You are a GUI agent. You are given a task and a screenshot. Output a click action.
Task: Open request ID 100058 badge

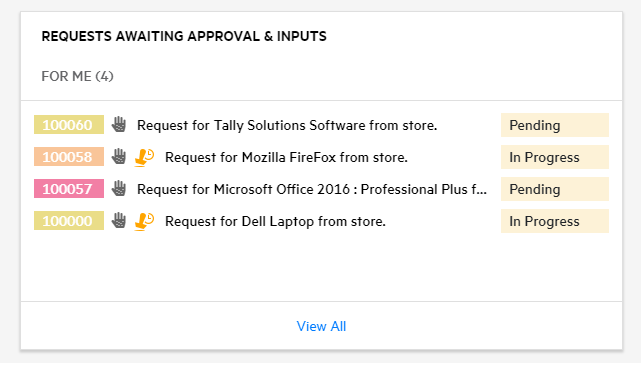coord(69,157)
